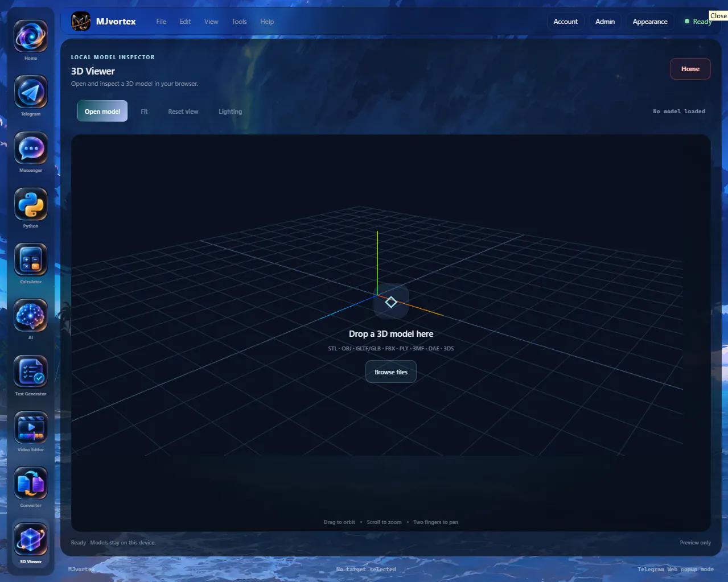Click the Fit toolbar button

click(144, 112)
